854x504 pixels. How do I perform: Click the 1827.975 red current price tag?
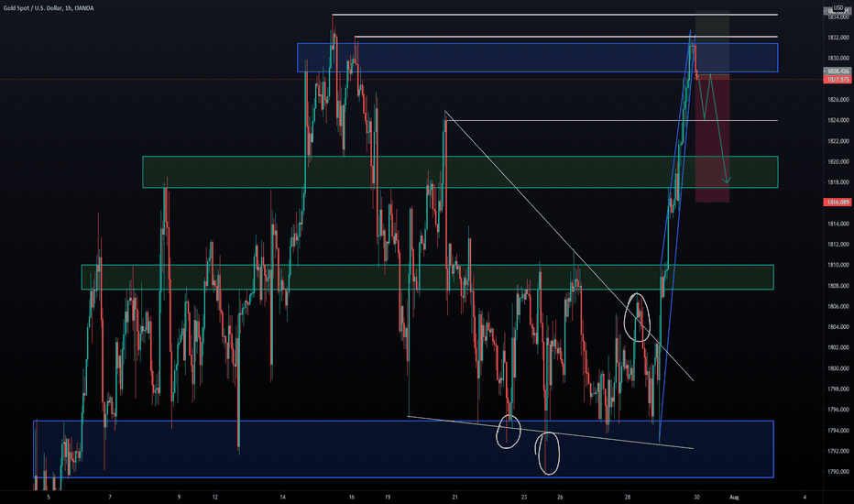(x=838, y=80)
